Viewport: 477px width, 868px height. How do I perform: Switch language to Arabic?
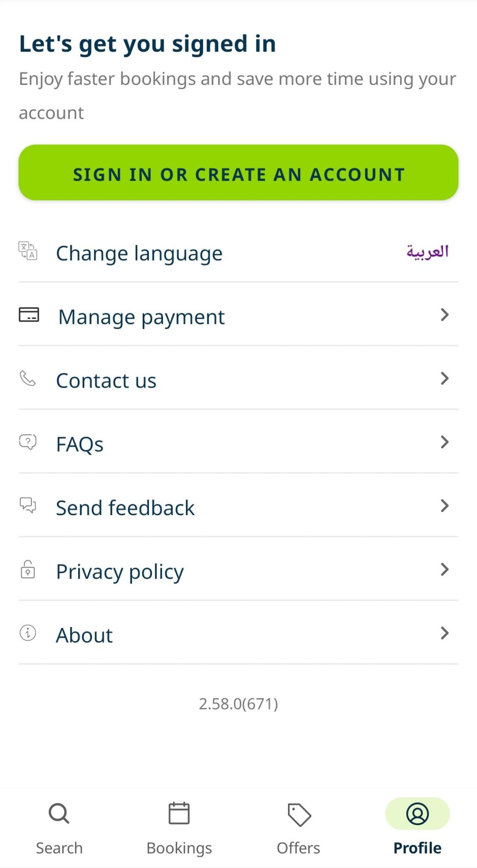(x=427, y=252)
